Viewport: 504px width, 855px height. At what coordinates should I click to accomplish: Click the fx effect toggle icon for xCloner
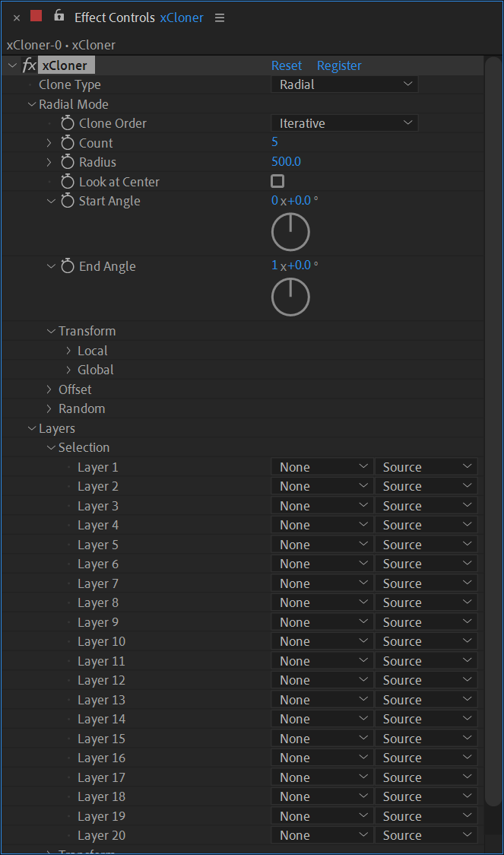(x=30, y=65)
